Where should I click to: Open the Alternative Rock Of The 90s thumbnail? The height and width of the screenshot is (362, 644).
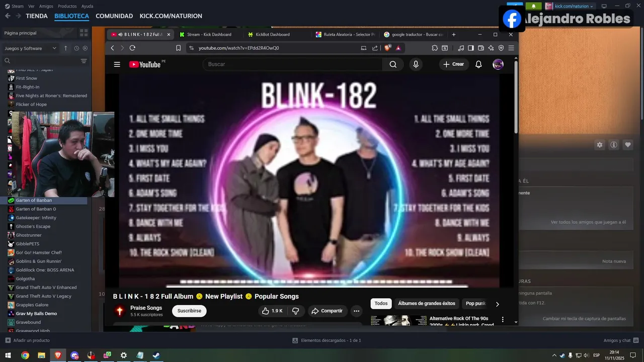pos(398,321)
